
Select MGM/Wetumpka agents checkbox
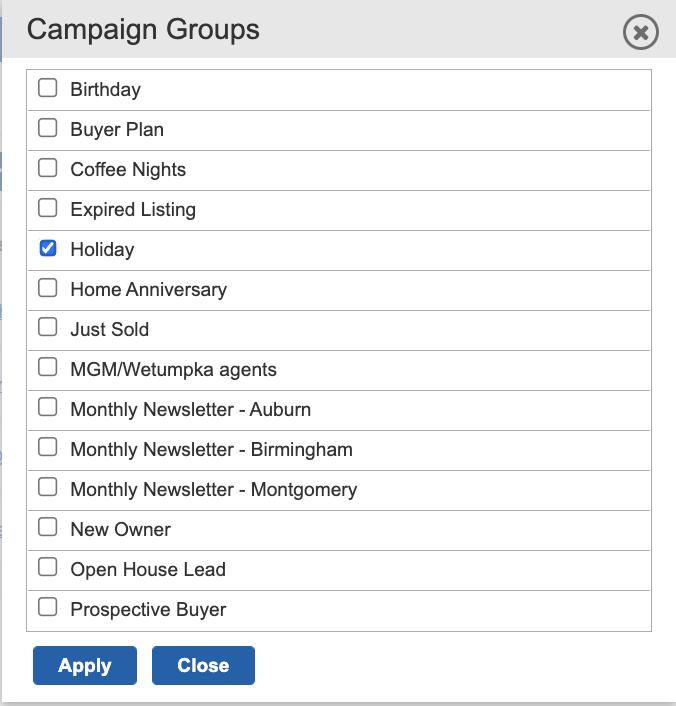pyautogui.click(x=47, y=367)
